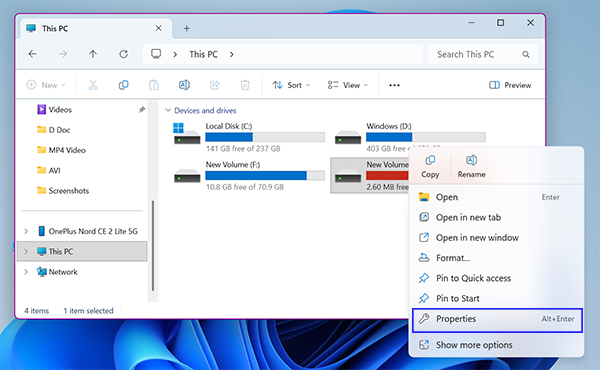Viewport: 600px width, 370px height.
Task: Expand the Network tree node
Action: click(26, 272)
